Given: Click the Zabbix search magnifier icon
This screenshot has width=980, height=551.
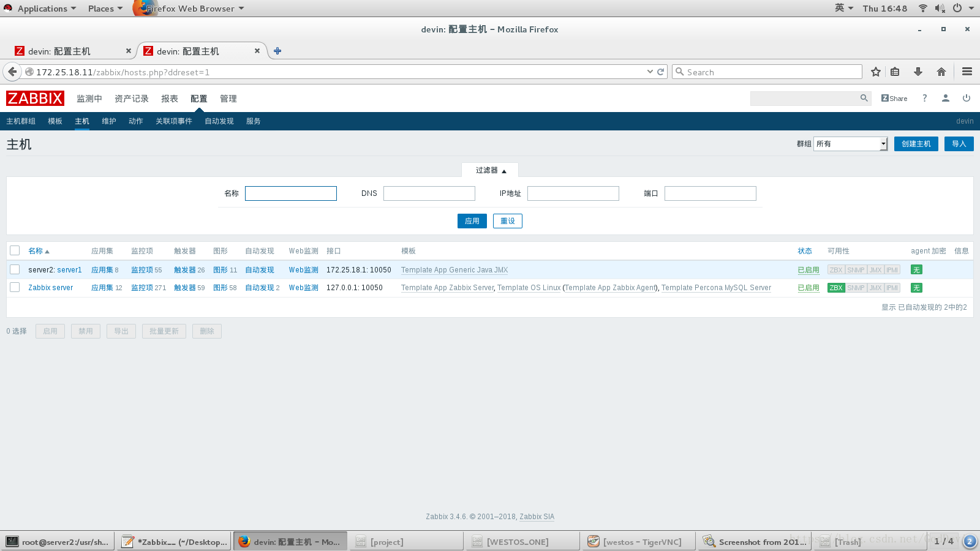Looking at the screenshot, I should (864, 98).
